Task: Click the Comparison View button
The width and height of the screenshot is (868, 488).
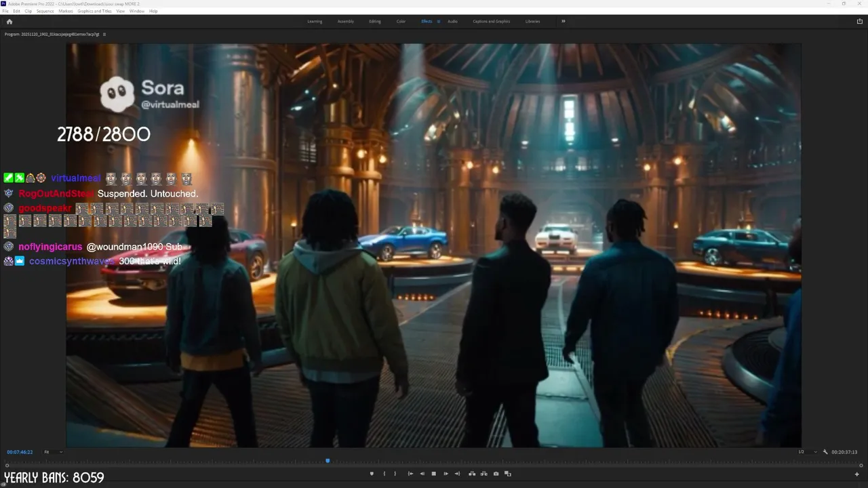Action: click(507, 474)
